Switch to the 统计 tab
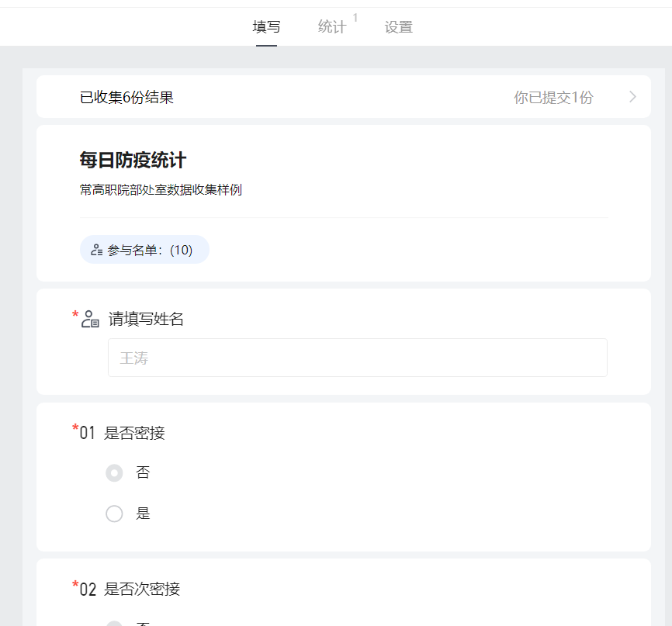This screenshot has height=626, width=672. coord(332,26)
